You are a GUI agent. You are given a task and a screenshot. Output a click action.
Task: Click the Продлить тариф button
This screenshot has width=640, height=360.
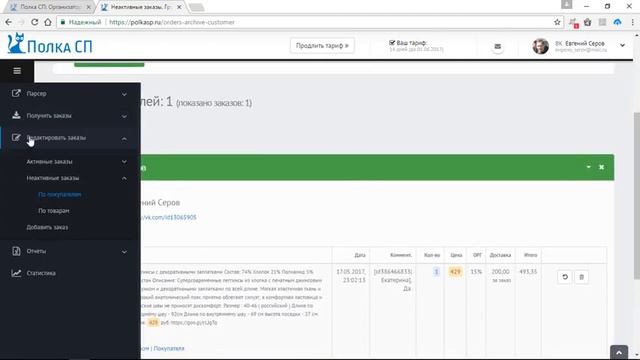coord(322,46)
